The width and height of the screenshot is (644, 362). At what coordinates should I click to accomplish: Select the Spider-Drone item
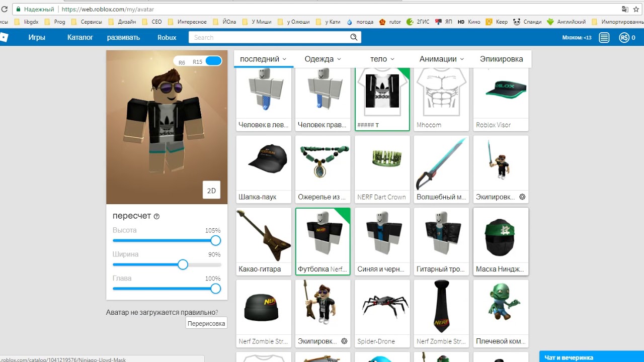point(382,314)
